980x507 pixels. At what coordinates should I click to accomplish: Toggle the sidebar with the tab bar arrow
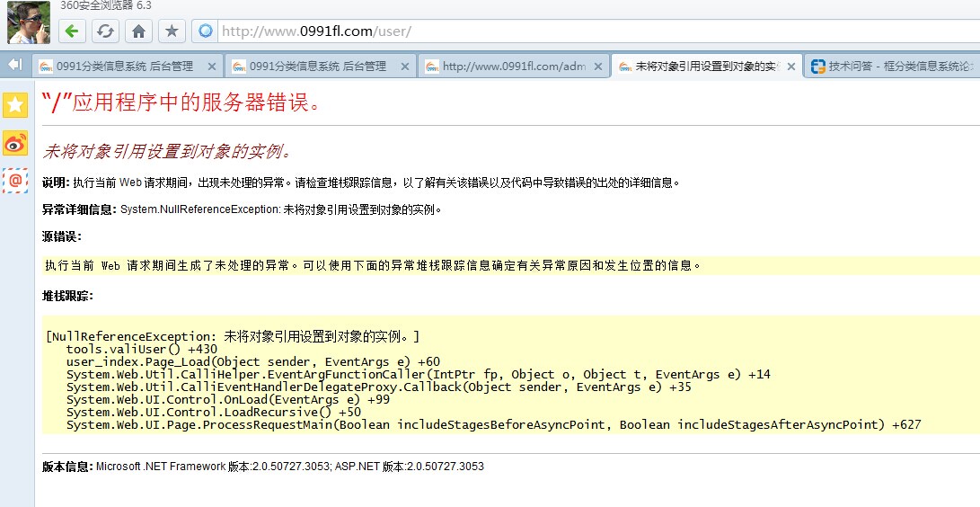(14, 65)
